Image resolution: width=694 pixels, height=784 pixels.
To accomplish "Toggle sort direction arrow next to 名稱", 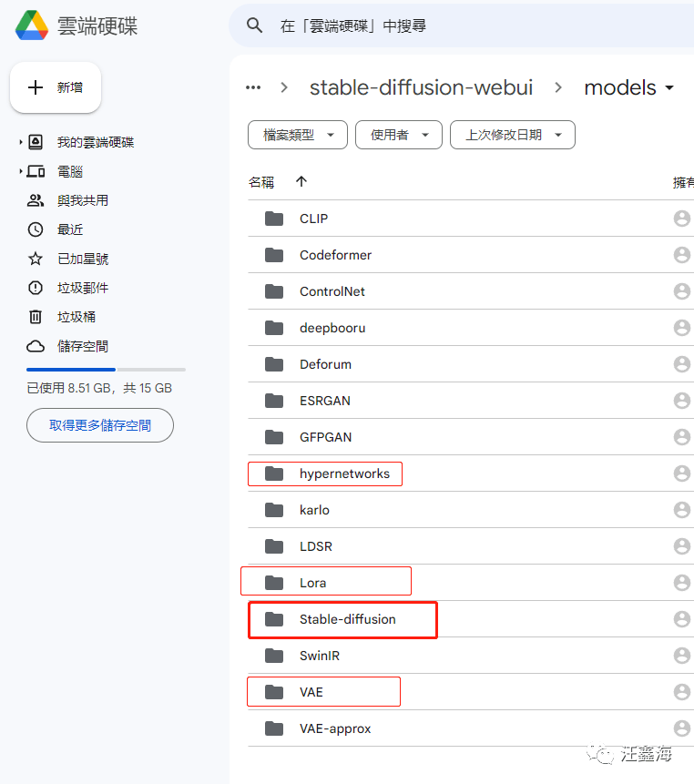I will click(x=301, y=181).
